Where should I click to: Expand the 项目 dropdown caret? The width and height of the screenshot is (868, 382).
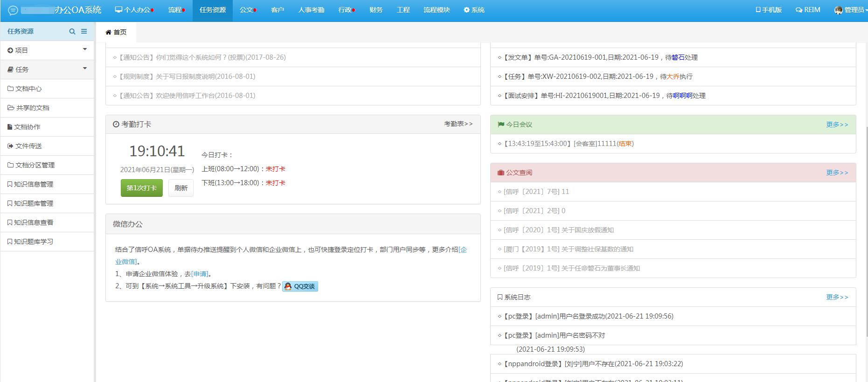coord(85,49)
